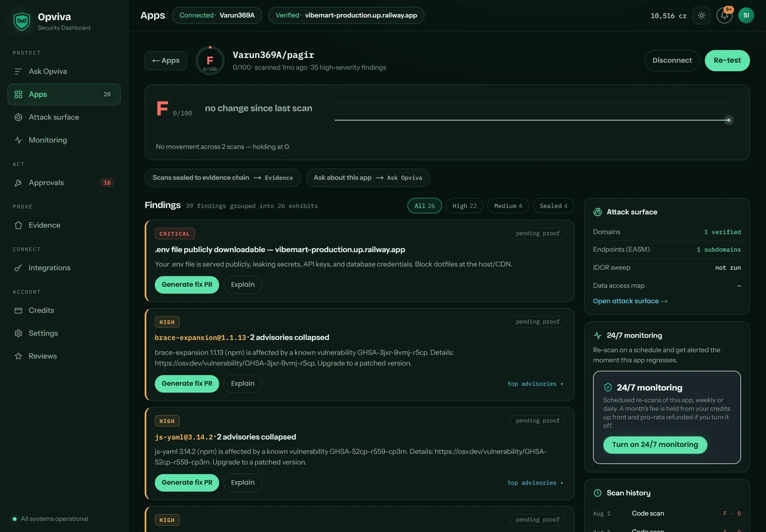Image resolution: width=766 pixels, height=532 pixels.
Task: Open the SI user avatar menu
Action: tap(746, 15)
